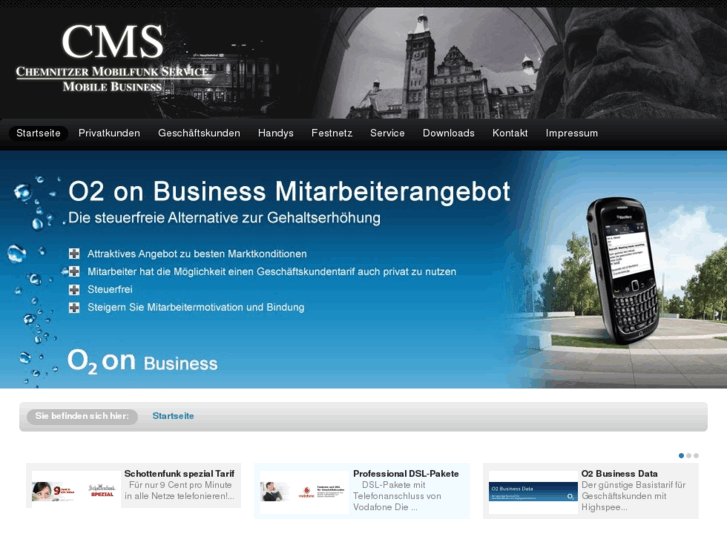Screen dimensions: 727x545
Task: Go to Privatkunden page
Action: click(109, 133)
